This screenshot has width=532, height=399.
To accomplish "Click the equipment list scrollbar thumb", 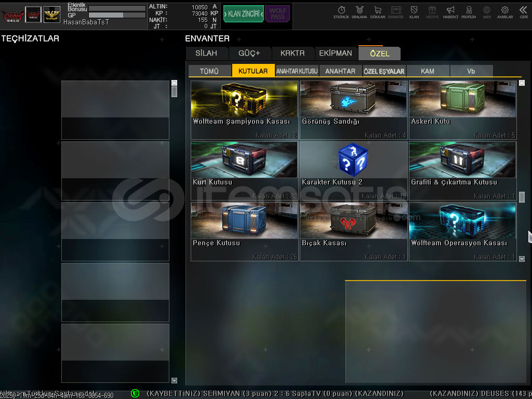I will click(174, 91).
